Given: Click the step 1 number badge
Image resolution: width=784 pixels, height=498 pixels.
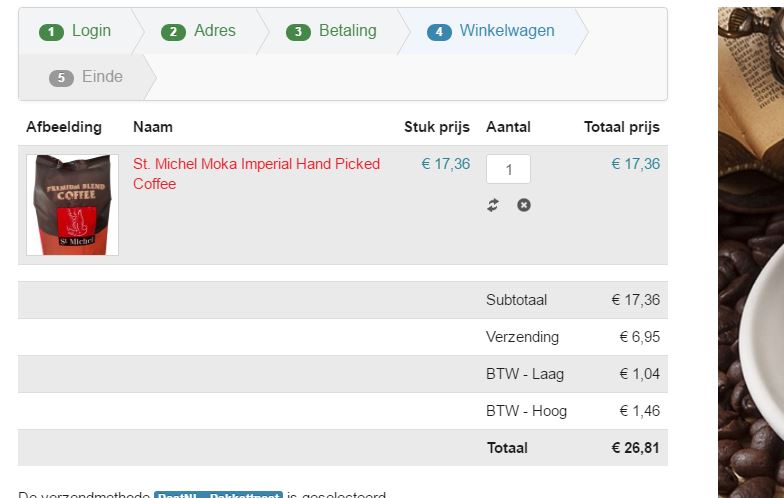Looking at the screenshot, I should pyautogui.click(x=51, y=32).
